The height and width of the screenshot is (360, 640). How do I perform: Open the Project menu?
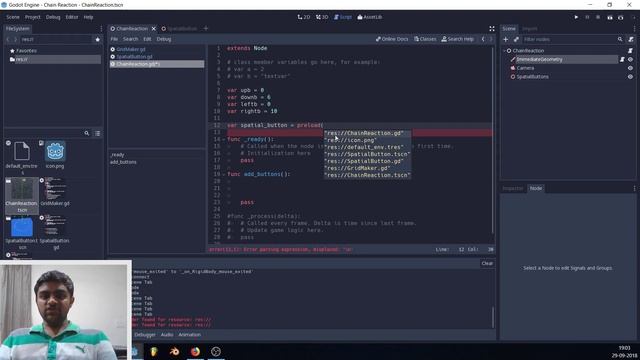tap(33, 17)
